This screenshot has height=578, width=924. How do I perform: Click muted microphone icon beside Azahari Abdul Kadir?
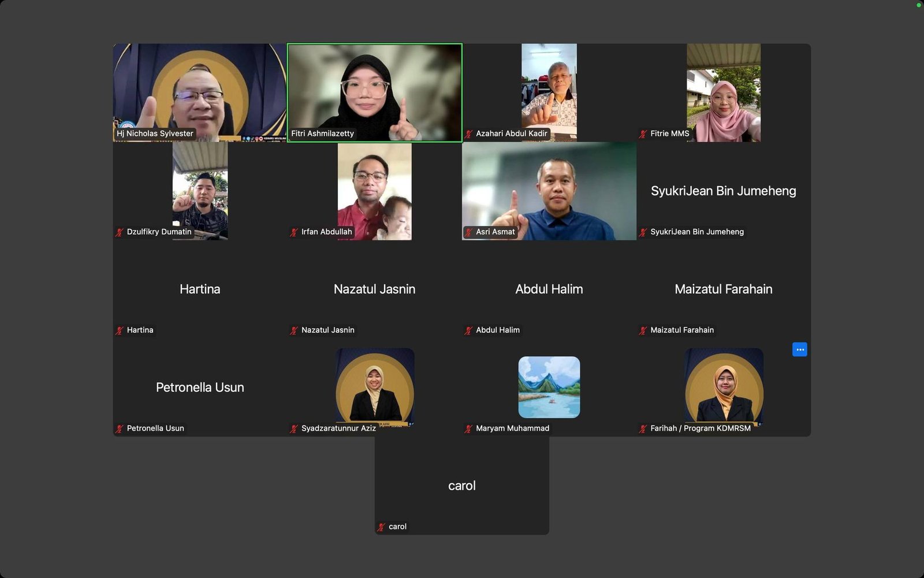(x=469, y=134)
